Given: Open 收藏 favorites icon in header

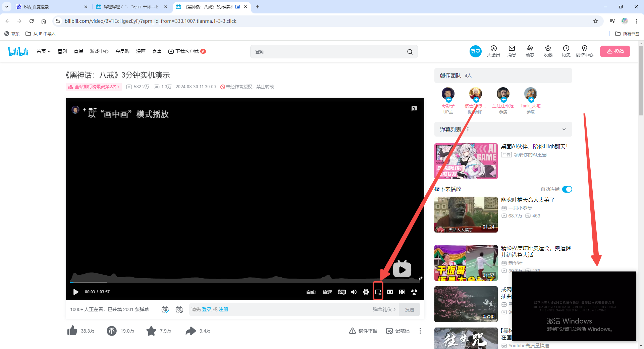Looking at the screenshot, I should point(548,51).
